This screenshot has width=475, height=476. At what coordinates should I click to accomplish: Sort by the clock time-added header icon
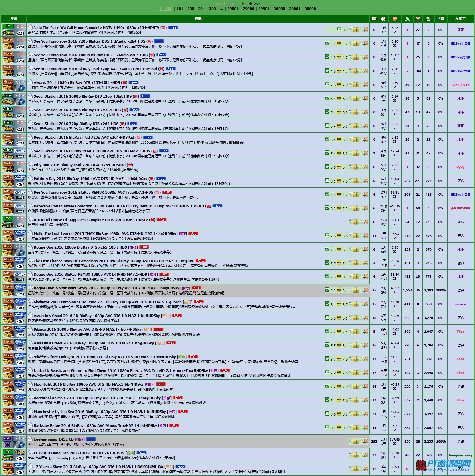pyautogui.click(x=383, y=19)
